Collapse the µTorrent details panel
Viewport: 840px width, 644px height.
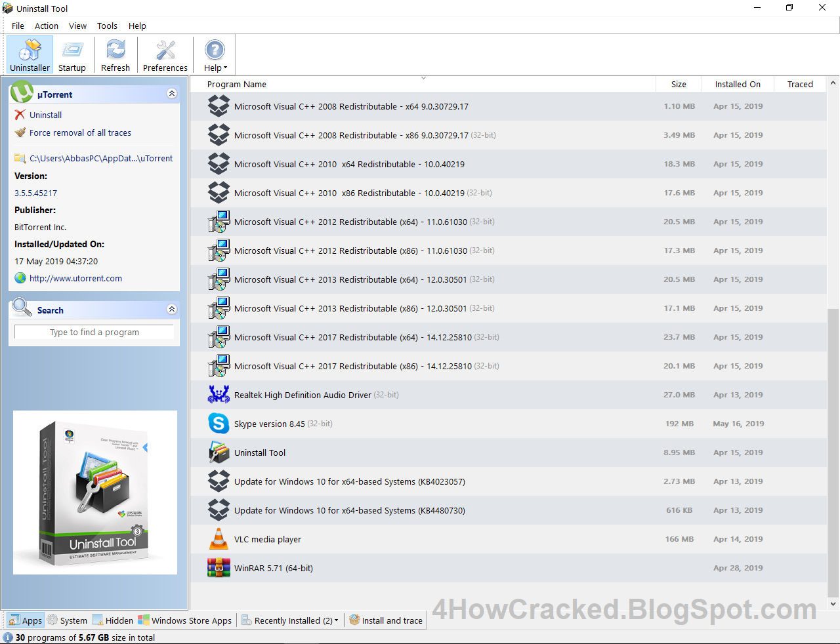click(172, 94)
